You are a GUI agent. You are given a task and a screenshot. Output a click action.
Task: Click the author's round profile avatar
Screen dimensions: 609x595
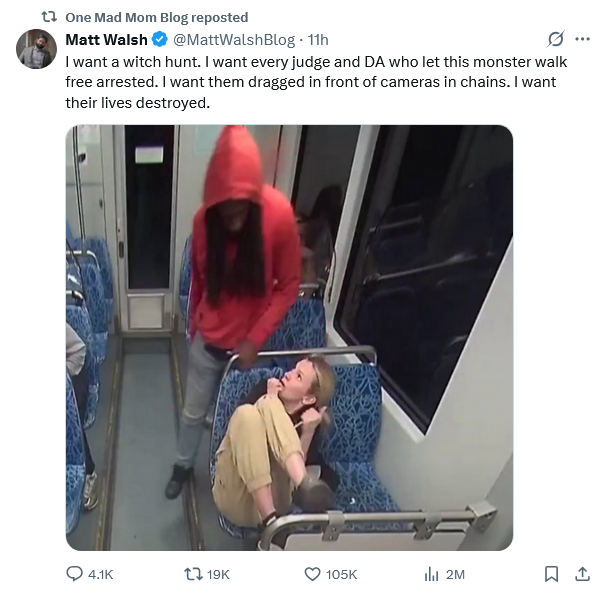coord(36,49)
